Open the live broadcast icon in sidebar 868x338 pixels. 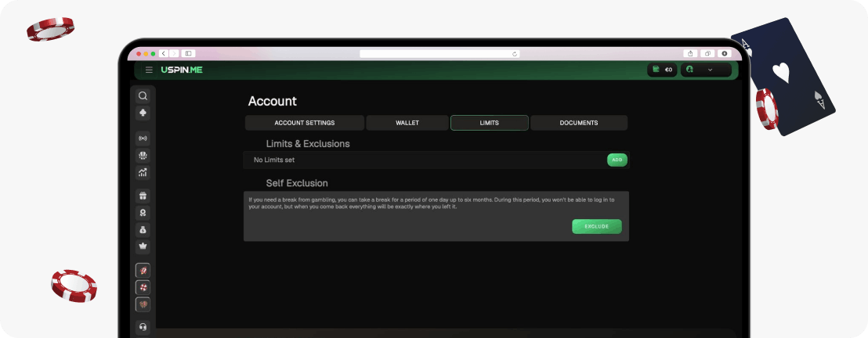pyautogui.click(x=143, y=138)
